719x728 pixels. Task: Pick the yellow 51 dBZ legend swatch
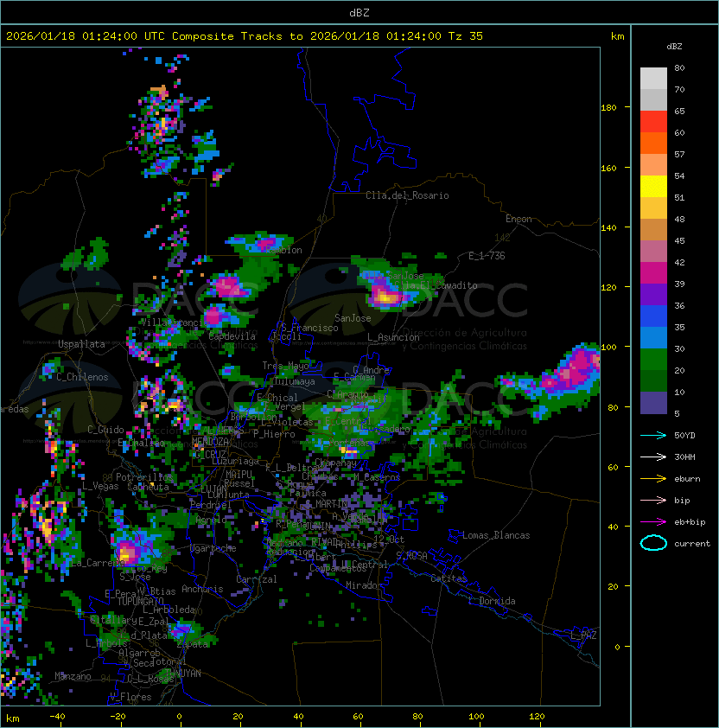click(653, 186)
